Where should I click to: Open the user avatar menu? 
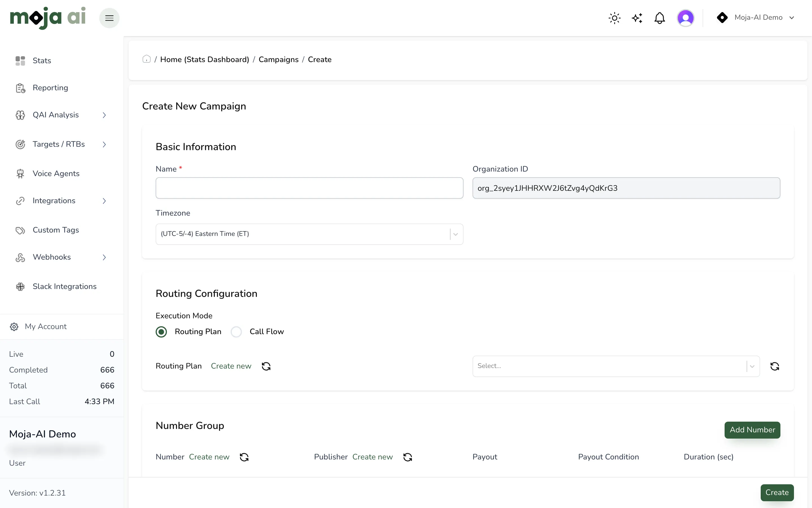tap(685, 18)
